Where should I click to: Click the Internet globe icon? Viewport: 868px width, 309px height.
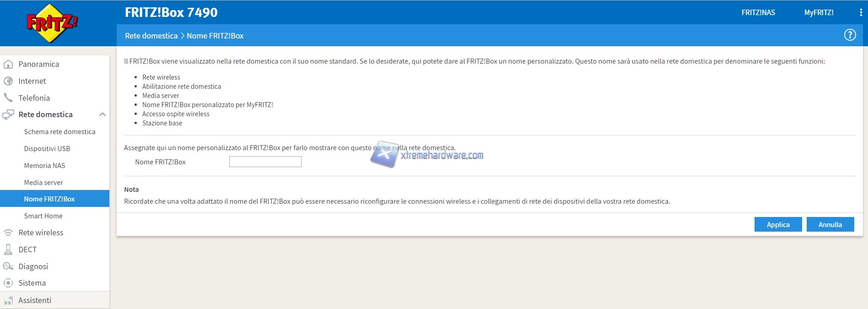(8, 81)
